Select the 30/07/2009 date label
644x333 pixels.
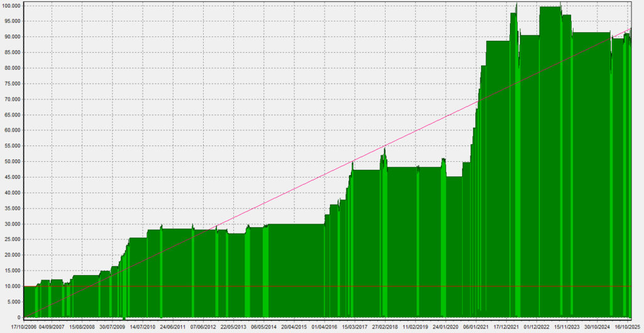[x=113, y=327]
